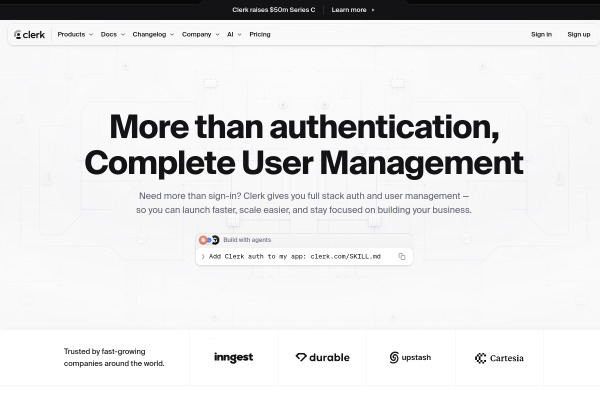Open Learn more about Series C
This screenshot has width=600, height=400.
353,10
